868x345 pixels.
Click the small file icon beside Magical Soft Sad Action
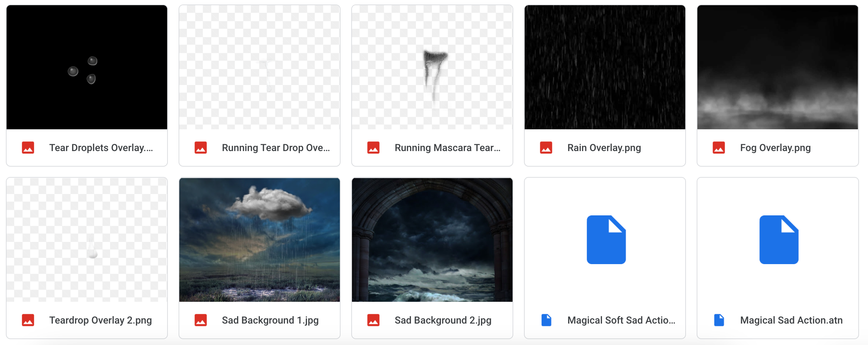tap(546, 320)
